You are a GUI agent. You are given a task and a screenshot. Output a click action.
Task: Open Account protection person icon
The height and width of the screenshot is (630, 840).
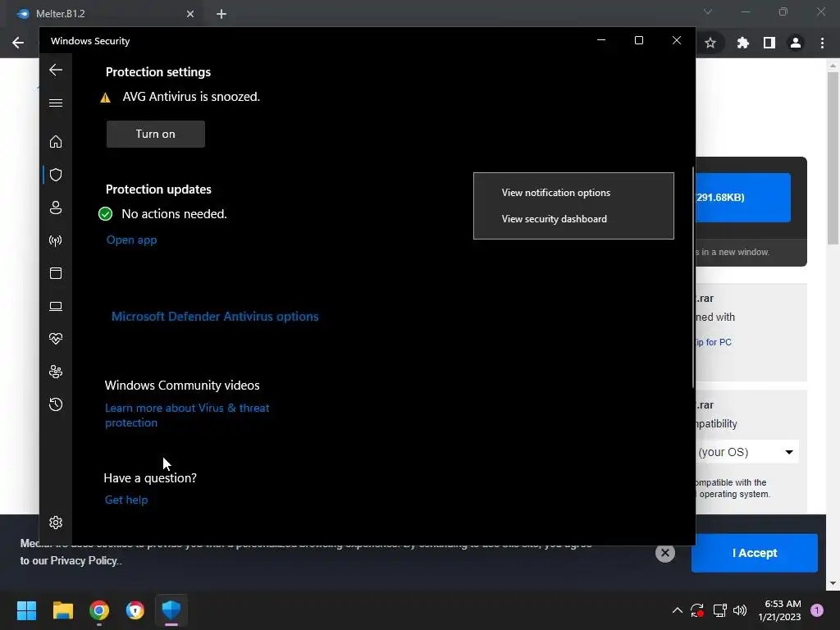[x=56, y=208]
